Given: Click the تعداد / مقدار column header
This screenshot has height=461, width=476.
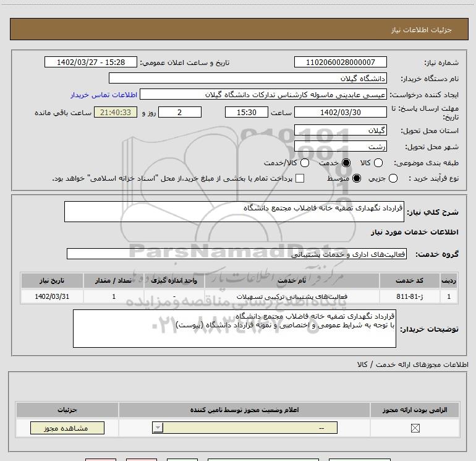Looking at the screenshot, I should (114, 280).
